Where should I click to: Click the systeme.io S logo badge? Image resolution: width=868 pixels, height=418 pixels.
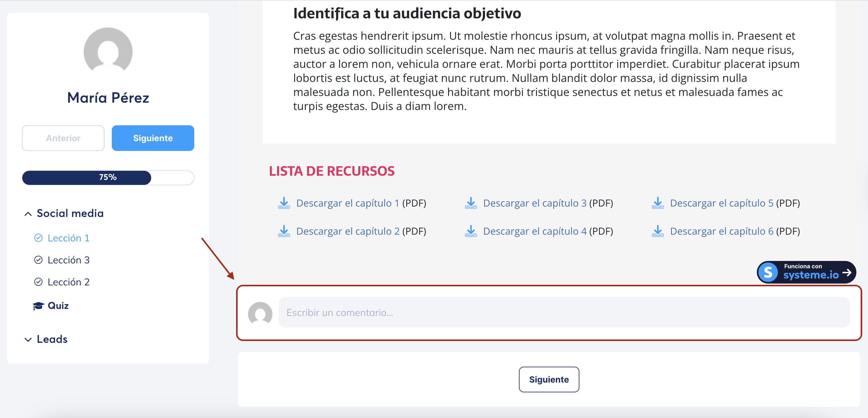768,272
